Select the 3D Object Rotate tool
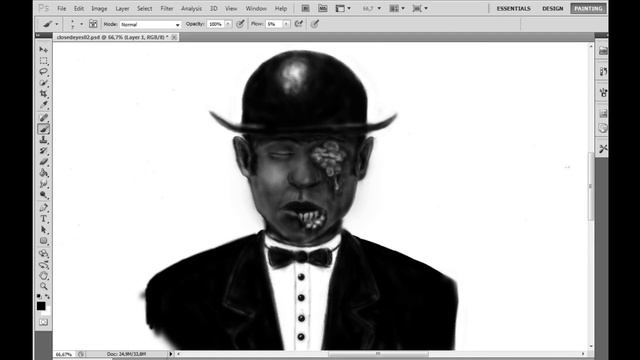This screenshot has width=640, height=360. pos(44,253)
